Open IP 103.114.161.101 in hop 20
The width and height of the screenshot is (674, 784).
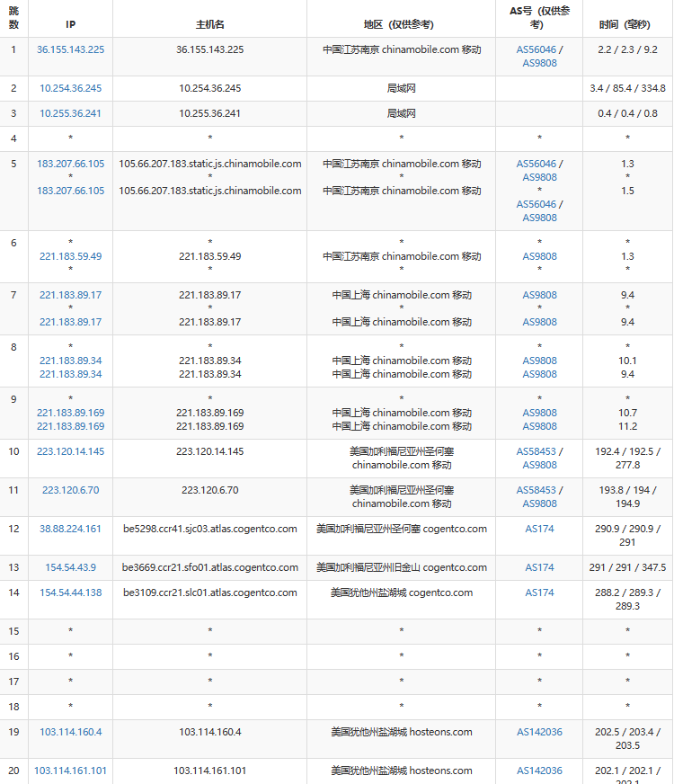click(x=70, y=771)
